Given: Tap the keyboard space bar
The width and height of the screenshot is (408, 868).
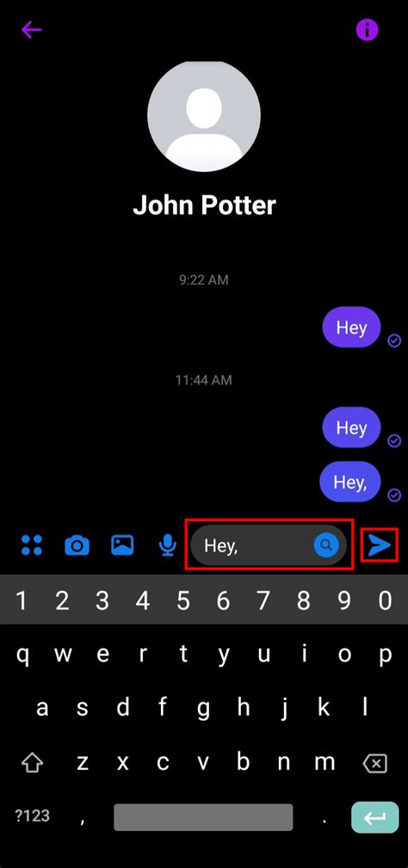Looking at the screenshot, I should pyautogui.click(x=203, y=816).
